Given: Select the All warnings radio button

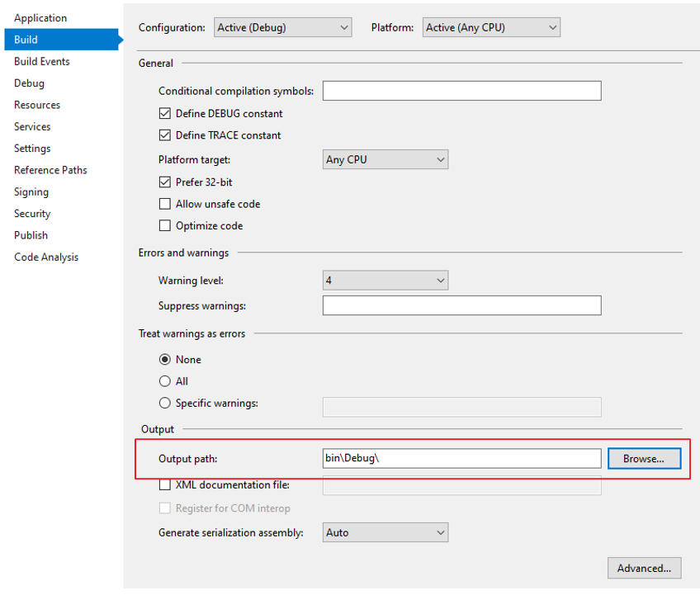Looking at the screenshot, I should click(x=165, y=381).
